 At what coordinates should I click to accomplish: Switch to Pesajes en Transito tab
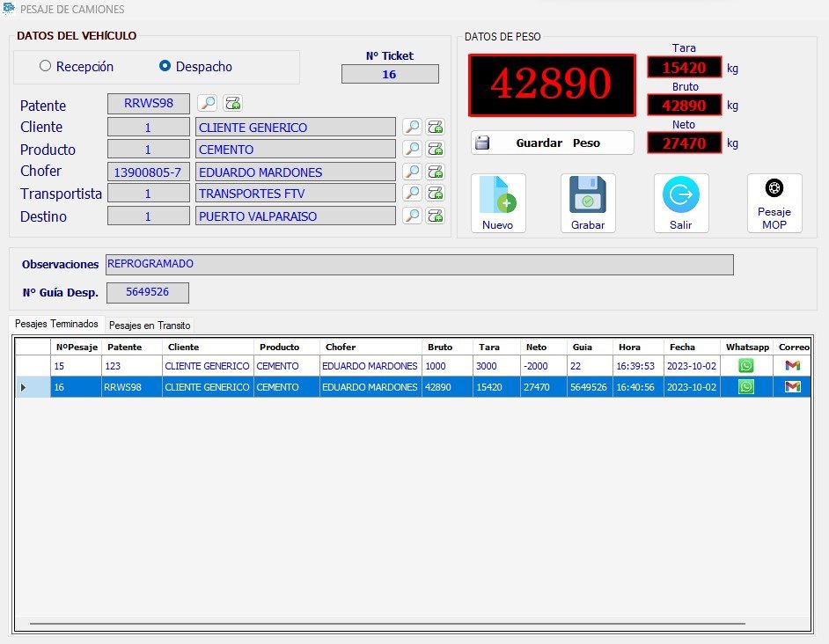pyautogui.click(x=150, y=326)
